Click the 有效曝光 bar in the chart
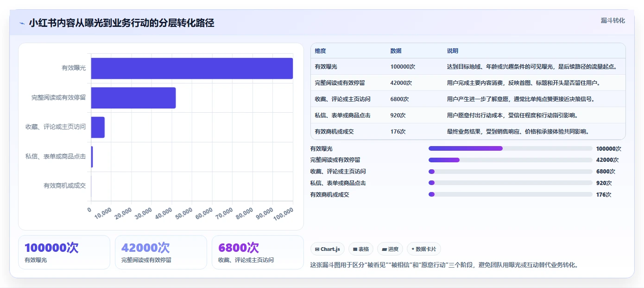 click(x=192, y=68)
